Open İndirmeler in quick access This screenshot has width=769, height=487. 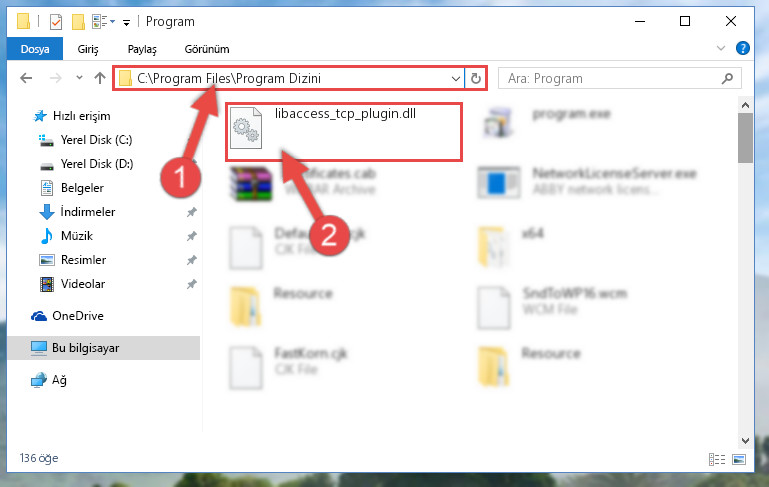pyautogui.click(x=88, y=212)
